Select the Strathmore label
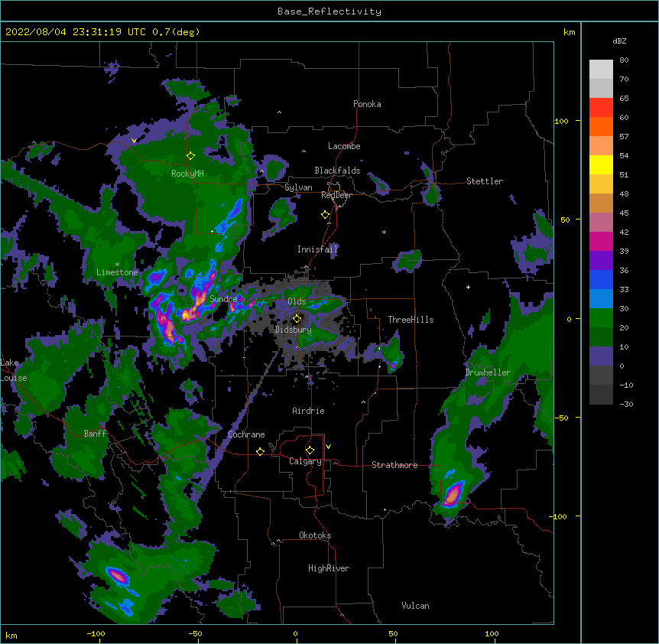 (394, 465)
